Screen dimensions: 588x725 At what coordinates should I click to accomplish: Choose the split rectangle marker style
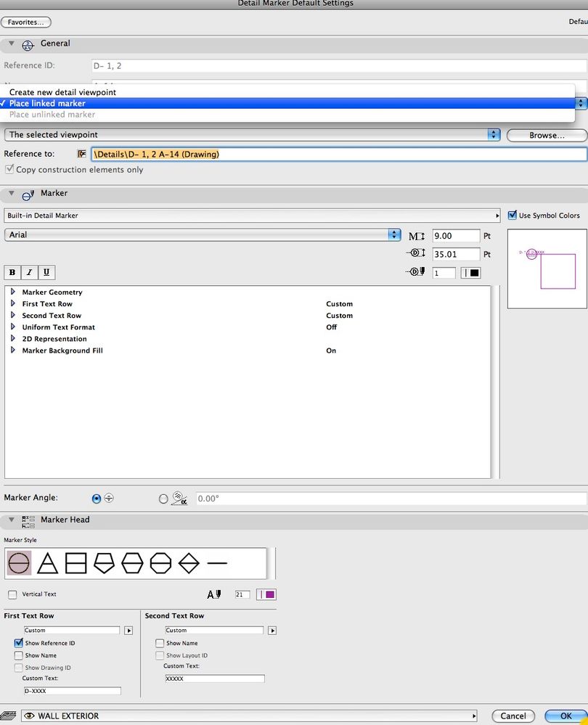[x=76, y=563]
